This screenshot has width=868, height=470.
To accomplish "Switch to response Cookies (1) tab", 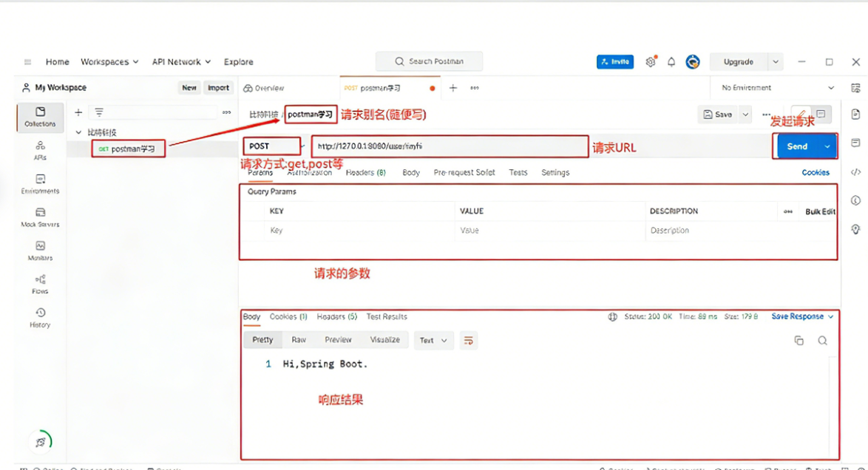I will point(288,316).
